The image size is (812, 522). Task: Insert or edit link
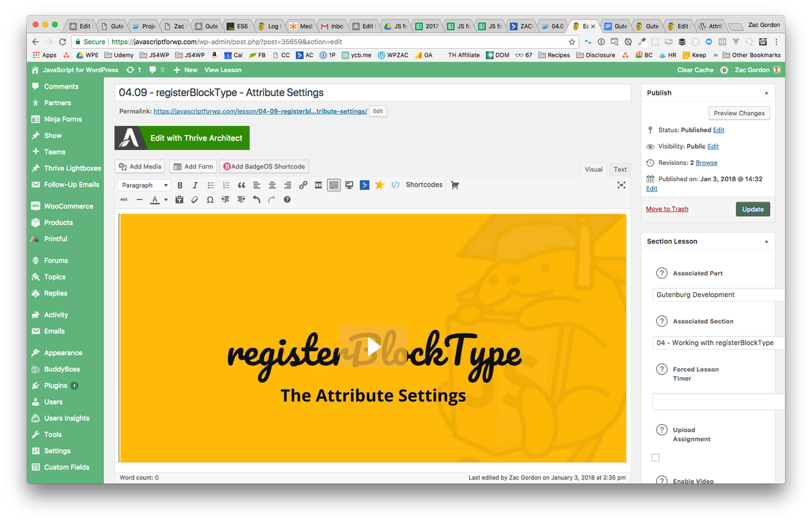(303, 185)
